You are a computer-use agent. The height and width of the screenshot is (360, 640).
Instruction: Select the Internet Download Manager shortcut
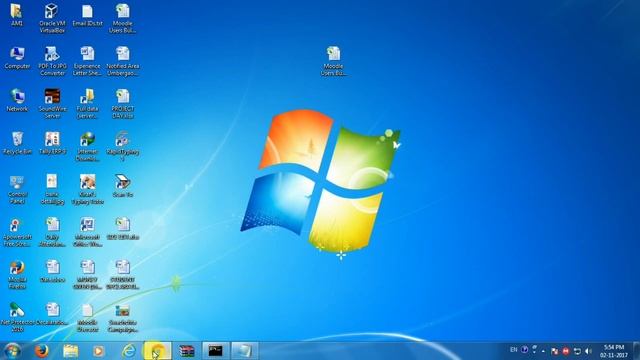(x=87, y=147)
